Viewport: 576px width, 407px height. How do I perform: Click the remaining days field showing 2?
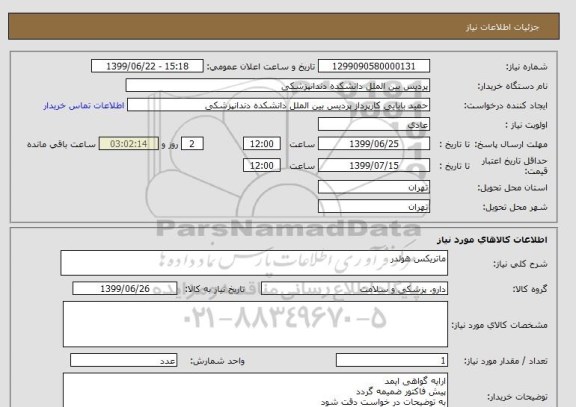pos(192,144)
